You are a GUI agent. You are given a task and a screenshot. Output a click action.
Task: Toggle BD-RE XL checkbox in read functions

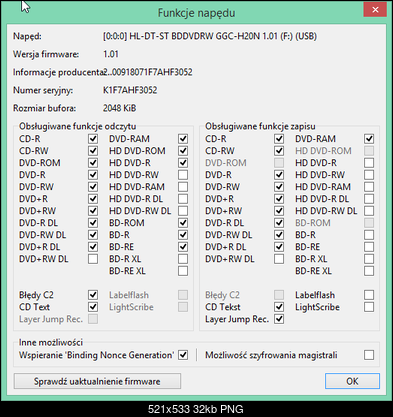183,271
